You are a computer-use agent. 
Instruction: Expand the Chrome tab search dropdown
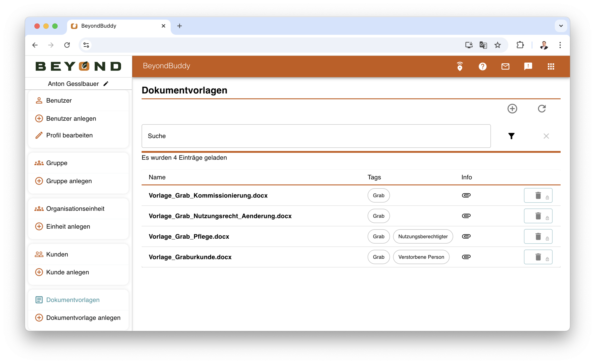[561, 26]
